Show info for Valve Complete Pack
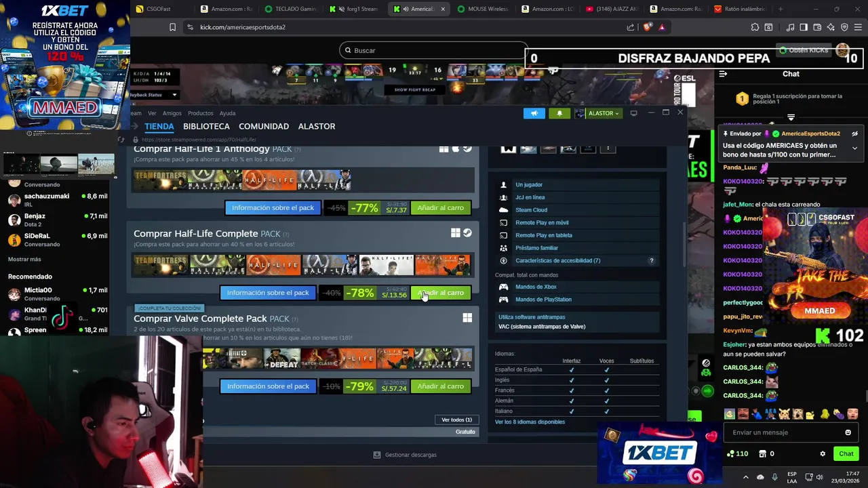The width and height of the screenshot is (868, 488). (268, 386)
